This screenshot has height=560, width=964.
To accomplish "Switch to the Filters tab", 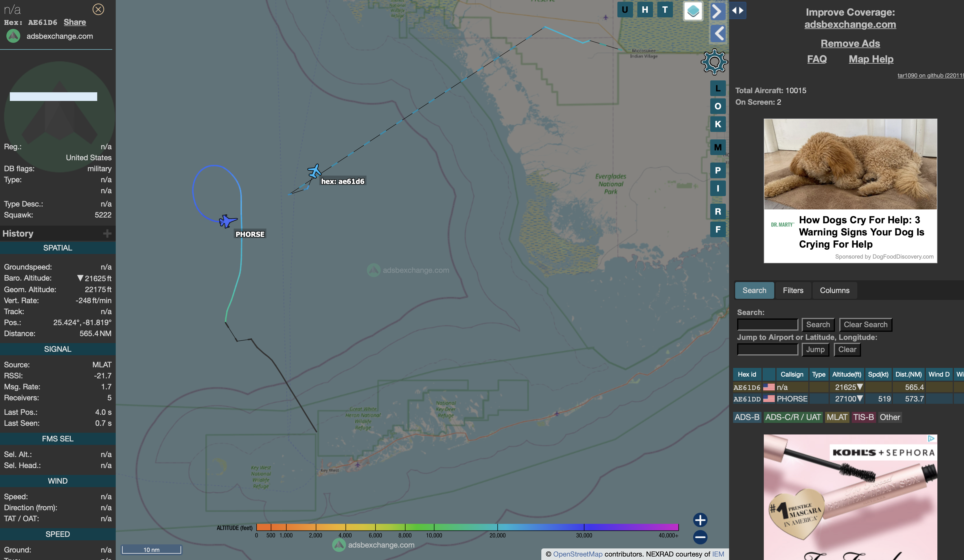I will 793,290.
